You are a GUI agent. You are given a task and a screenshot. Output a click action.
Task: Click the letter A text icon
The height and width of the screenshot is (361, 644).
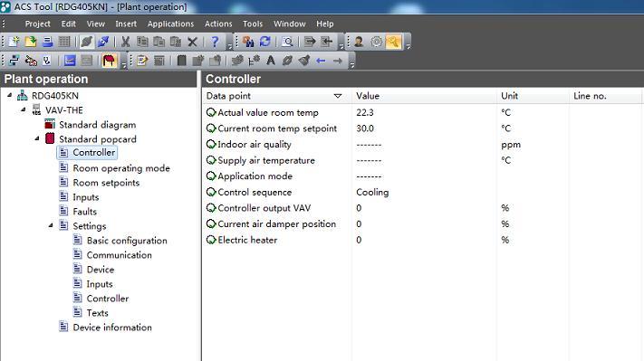(x=271, y=61)
